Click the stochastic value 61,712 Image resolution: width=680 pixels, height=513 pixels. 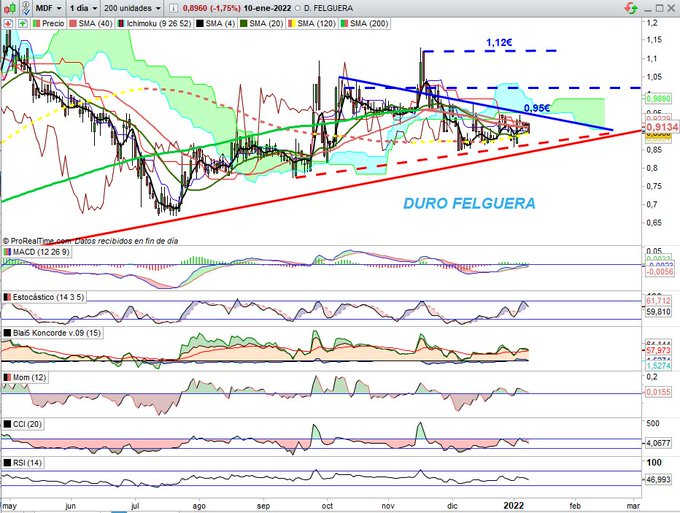(x=658, y=301)
